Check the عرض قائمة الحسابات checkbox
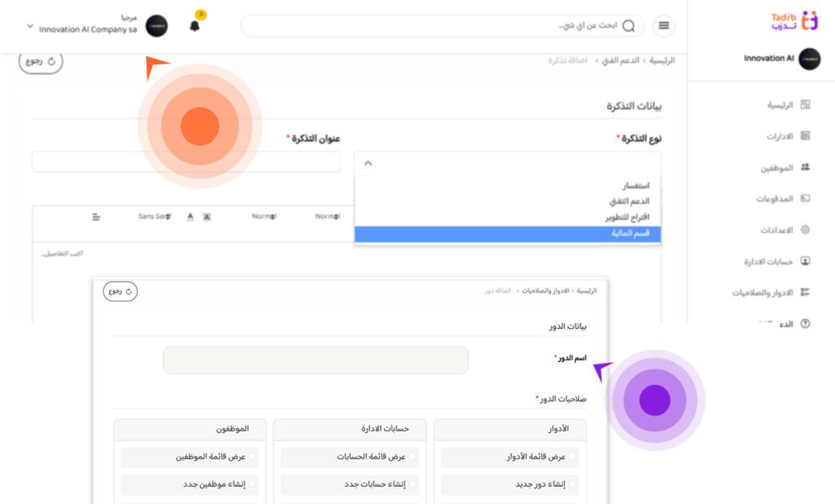This screenshot has width=835, height=504. coord(412,456)
